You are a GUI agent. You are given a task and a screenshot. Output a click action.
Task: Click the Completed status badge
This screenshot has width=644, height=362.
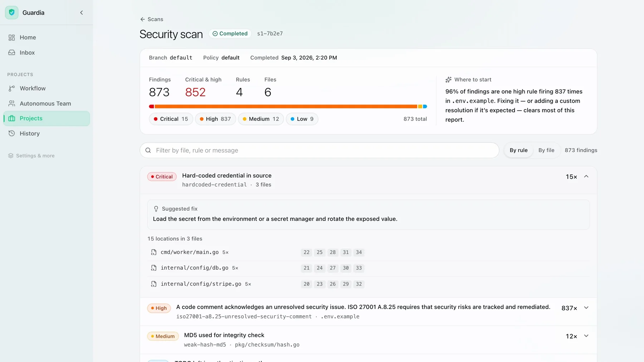point(230,34)
